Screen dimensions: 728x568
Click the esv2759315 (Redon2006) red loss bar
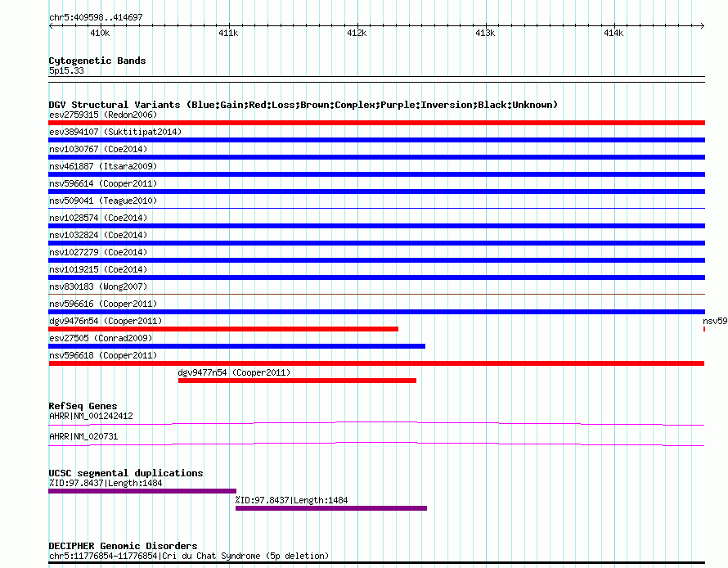point(376,123)
